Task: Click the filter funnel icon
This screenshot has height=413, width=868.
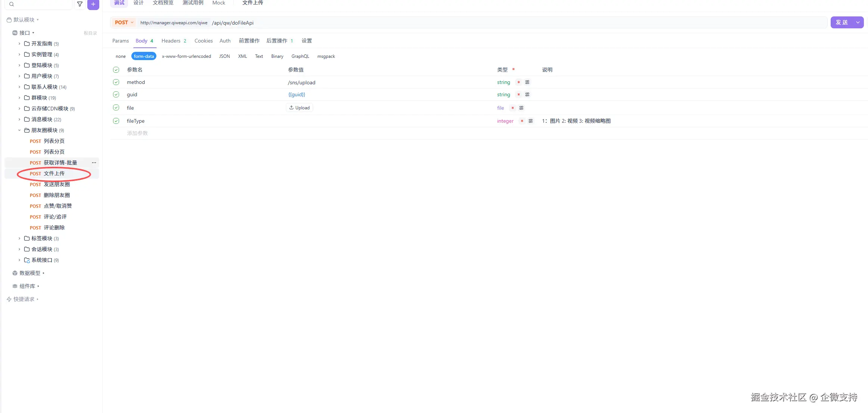Action: click(79, 4)
